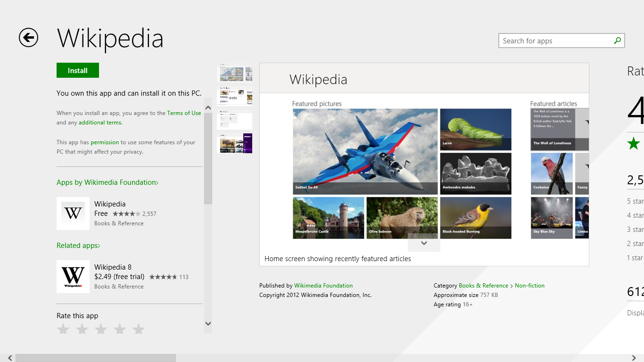Click horizontal scrollbar right arrow

(634, 358)
